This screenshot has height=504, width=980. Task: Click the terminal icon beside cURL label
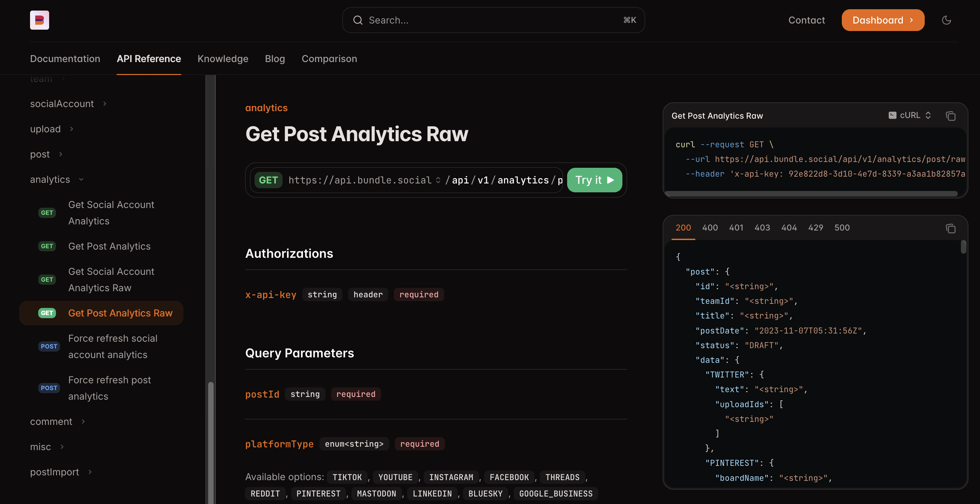coord(893,115)
